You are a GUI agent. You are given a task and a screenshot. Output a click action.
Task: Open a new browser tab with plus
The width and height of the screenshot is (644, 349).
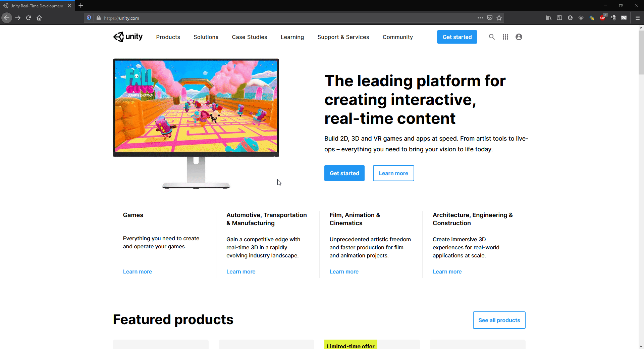(81, 6)
